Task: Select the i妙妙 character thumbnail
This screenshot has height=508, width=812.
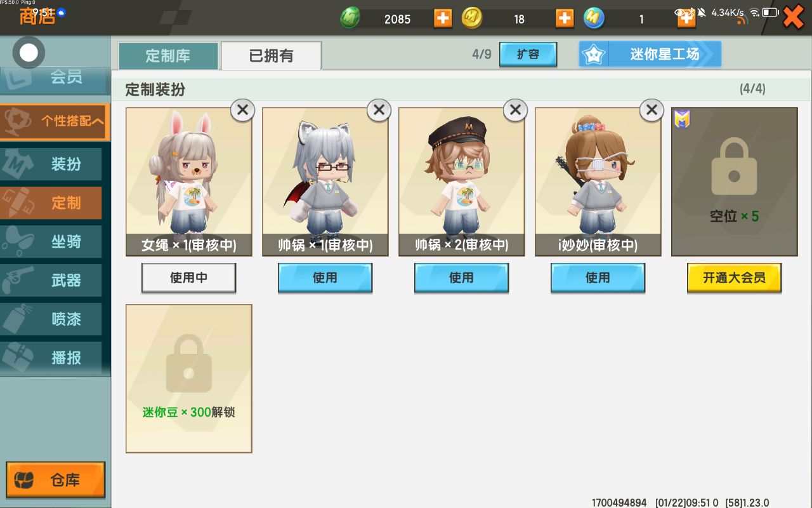Action: (598, 182)
